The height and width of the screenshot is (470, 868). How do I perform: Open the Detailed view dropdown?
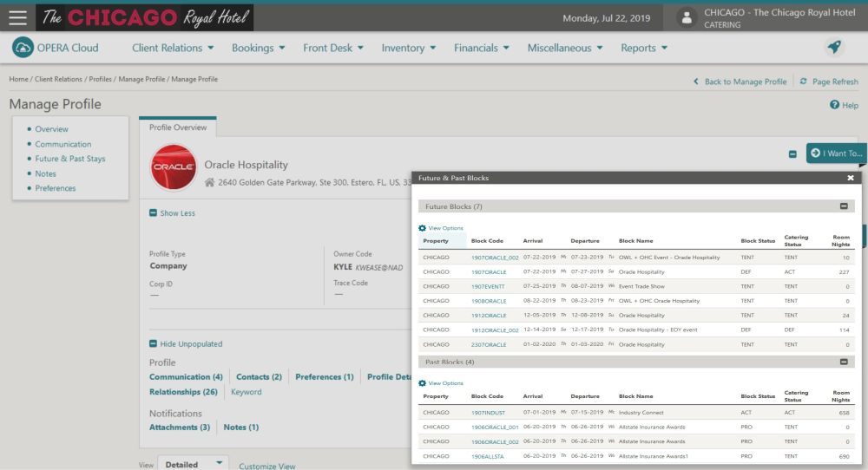pyautogui.click(x=193, y=463)
